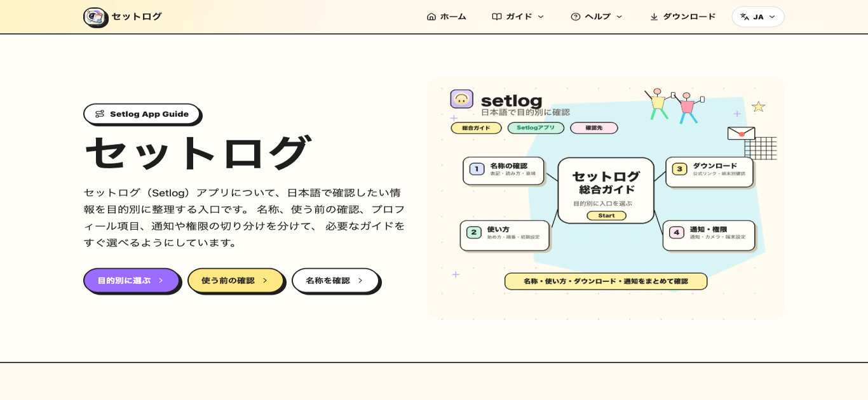
Task: Click the chevron on 使う前の確認 button
Action: 265,281
